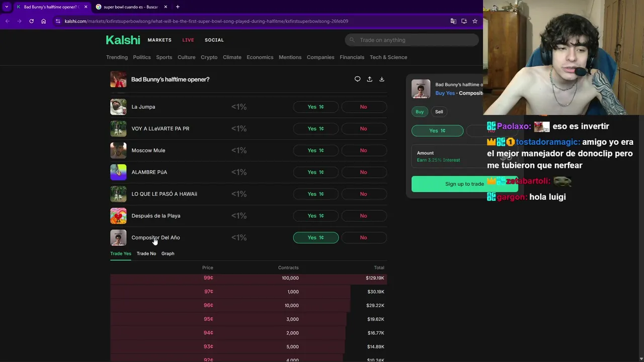Click the Kalshi logo

tap(123, 40)
